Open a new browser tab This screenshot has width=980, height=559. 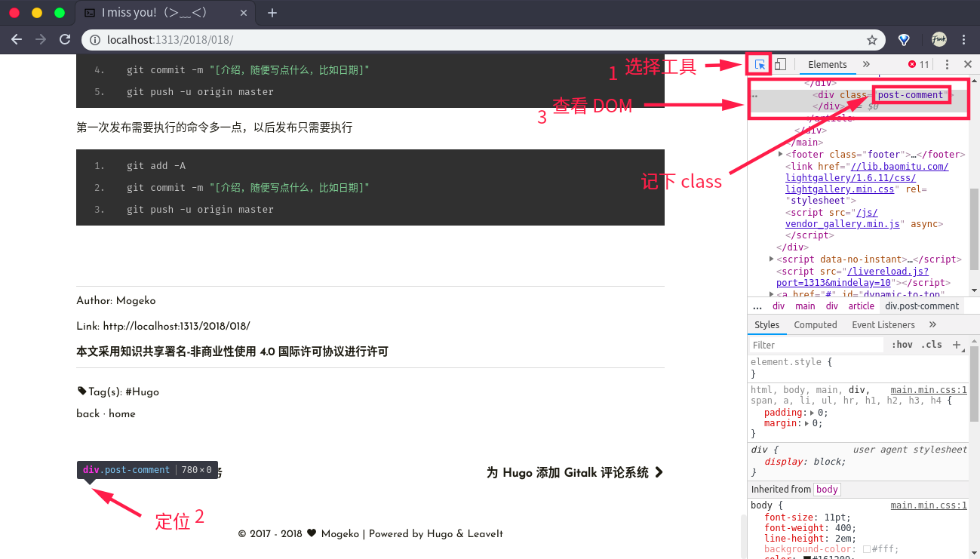pyautogui.click(x=272, y=13)
